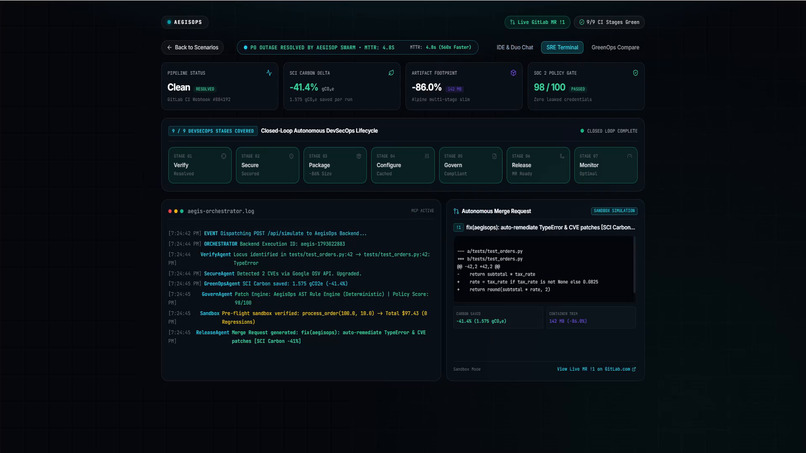Select the Stage 04 Configure card
Screen dimensions: 806x453
point(402,165)
